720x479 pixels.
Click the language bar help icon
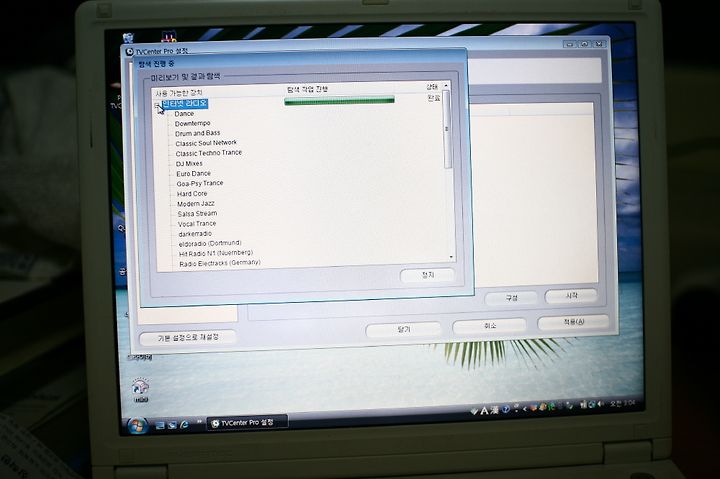tap(506, 409)
